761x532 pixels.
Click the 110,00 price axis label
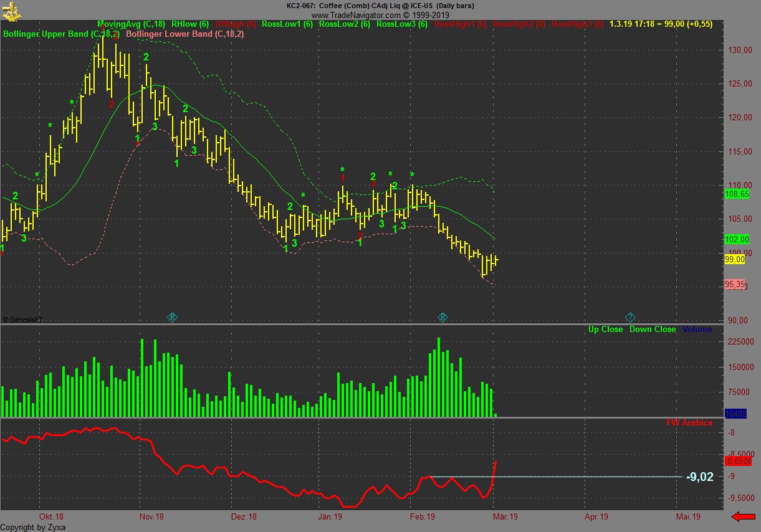tap(739, 185)
